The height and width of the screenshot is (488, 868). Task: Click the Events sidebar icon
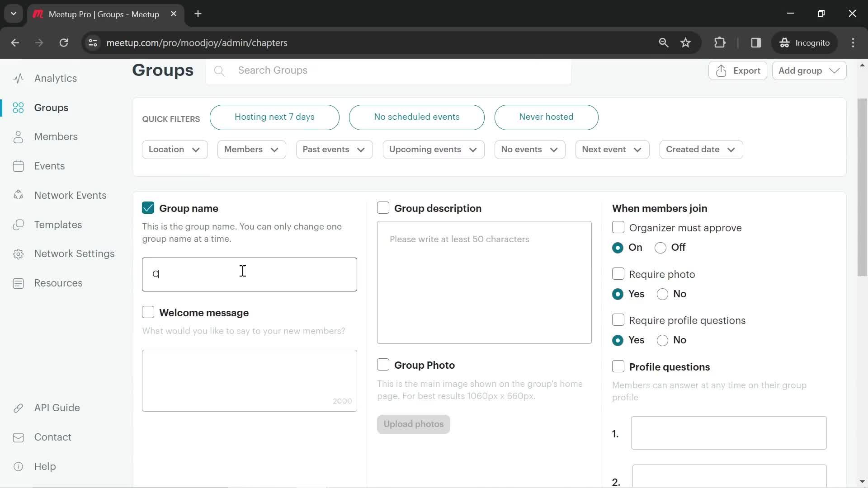click(x=18, y=166)
